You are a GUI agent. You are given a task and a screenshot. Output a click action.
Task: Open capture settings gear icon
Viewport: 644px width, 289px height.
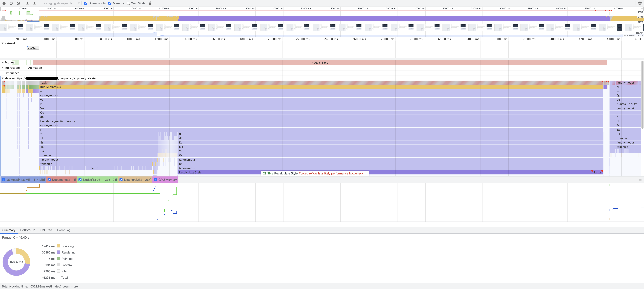click(x=640, y=3)
